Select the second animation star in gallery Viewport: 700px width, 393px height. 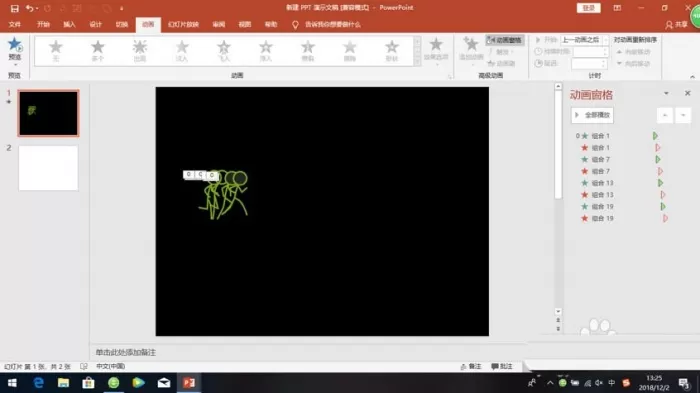pyautogui.click(x=98, y=50)
